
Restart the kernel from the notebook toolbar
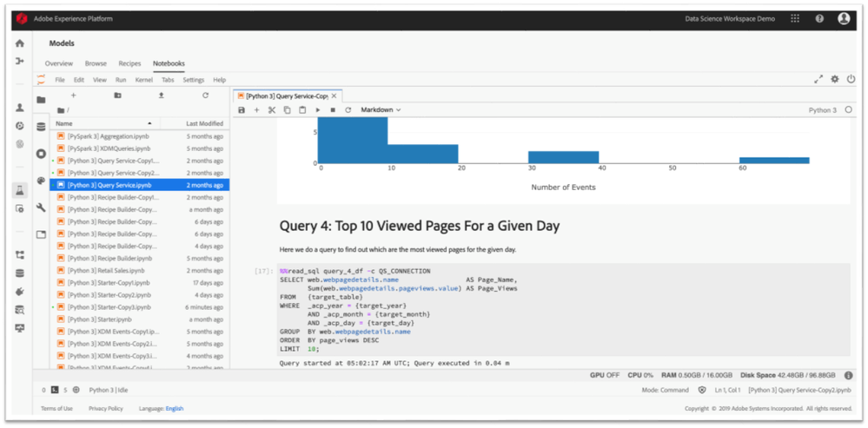click(x=348, y=110)
